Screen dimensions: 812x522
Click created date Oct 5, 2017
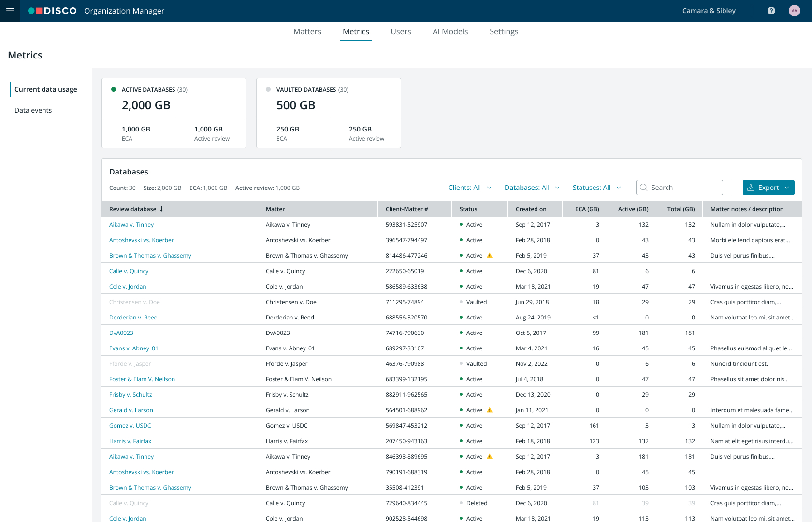point(531,333)
